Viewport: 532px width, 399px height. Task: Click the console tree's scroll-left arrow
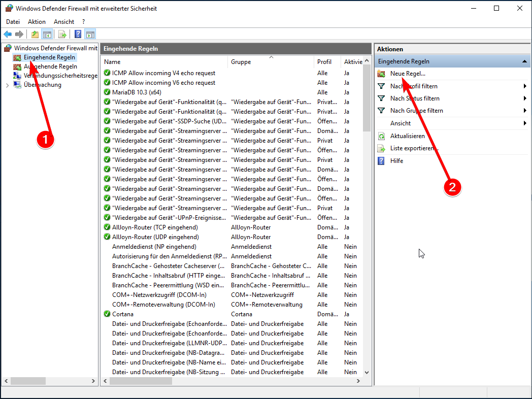coord(6,381)
